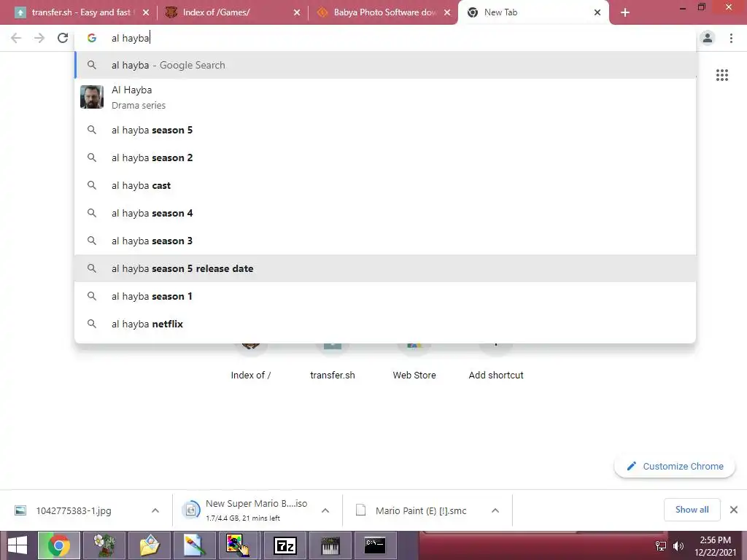Close the transfer.sh tab
Viewport: 747px width, 560px height.
point(146,12)
